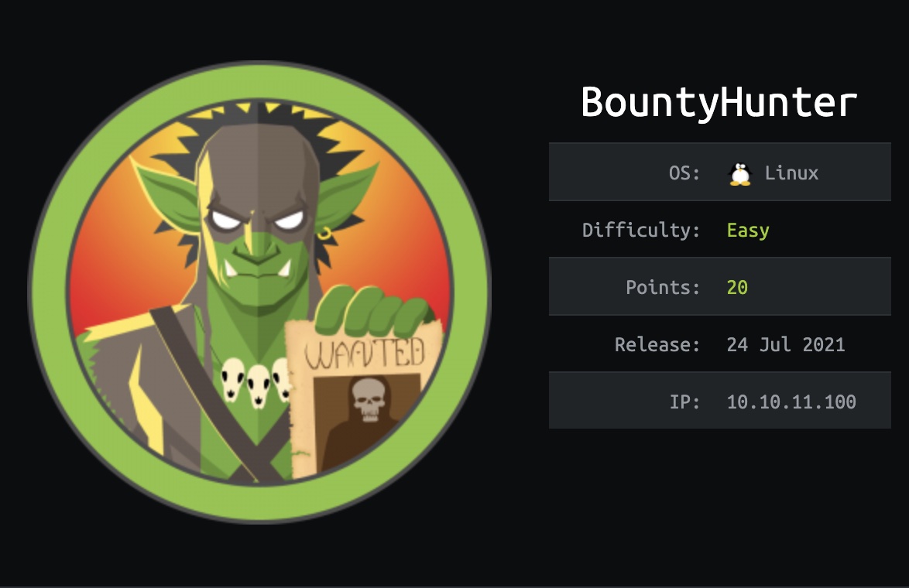Click the release date 24 Jul 2021
This screenshot has width=909, height=588.
[x=786, y=345]
